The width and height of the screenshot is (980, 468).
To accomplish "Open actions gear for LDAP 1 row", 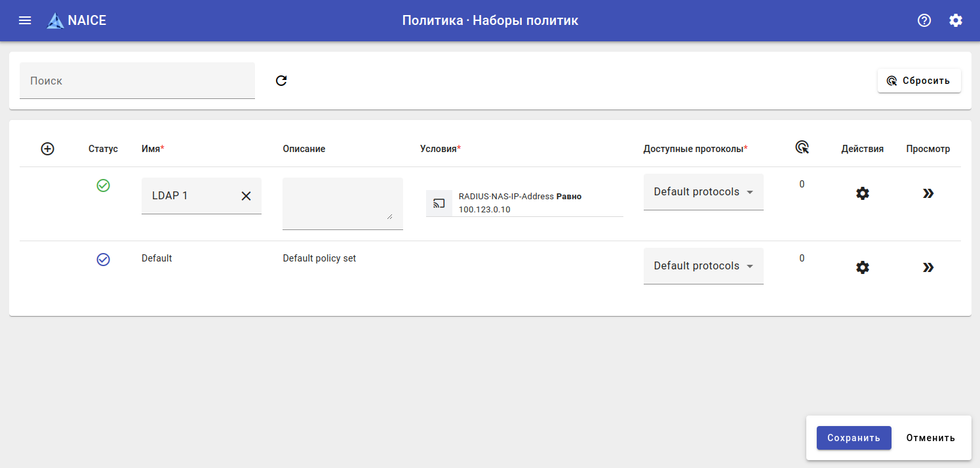I will 863,193.
